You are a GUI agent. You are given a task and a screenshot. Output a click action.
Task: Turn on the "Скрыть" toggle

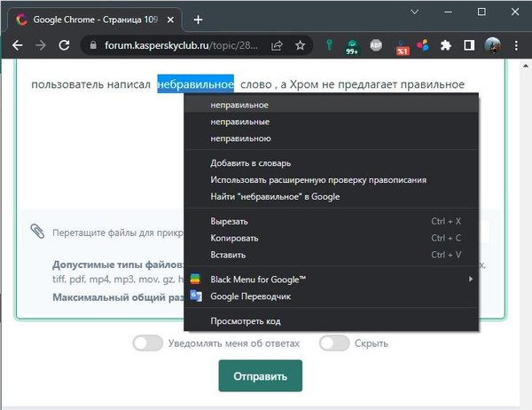333,343
